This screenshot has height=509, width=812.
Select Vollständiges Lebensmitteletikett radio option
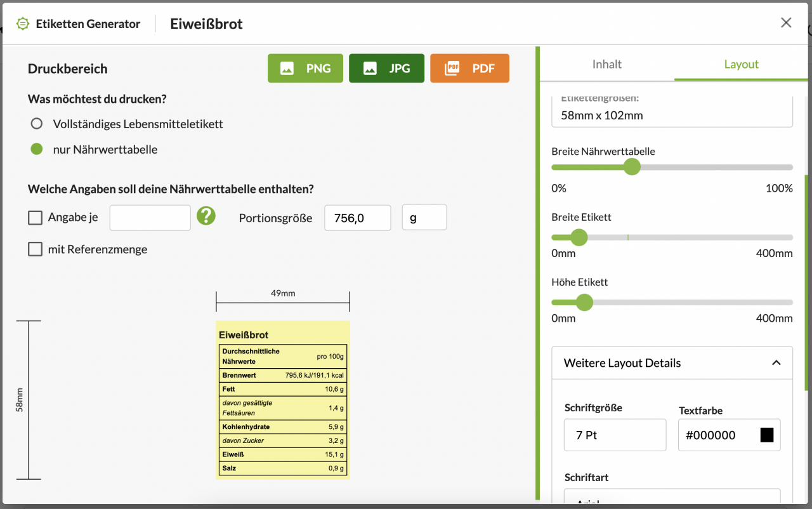click(x=37, y=124)
